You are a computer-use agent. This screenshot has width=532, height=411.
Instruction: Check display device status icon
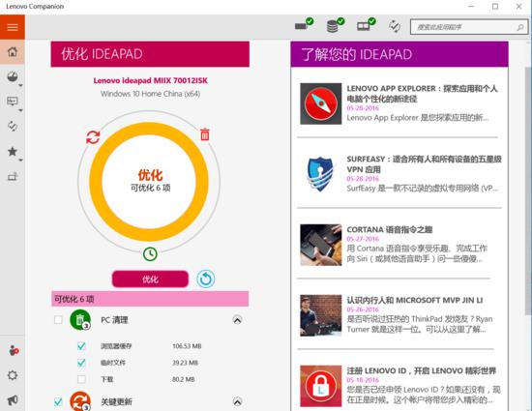(x=366, y=24)
